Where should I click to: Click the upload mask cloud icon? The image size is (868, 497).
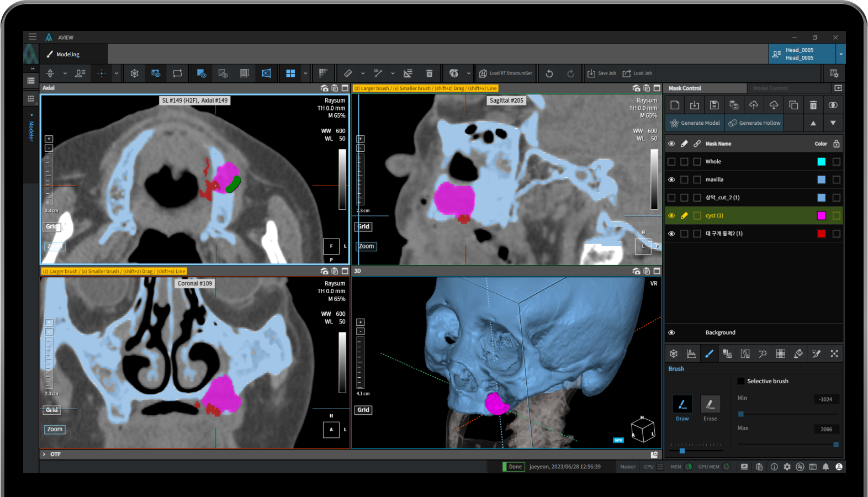[754, 105]
